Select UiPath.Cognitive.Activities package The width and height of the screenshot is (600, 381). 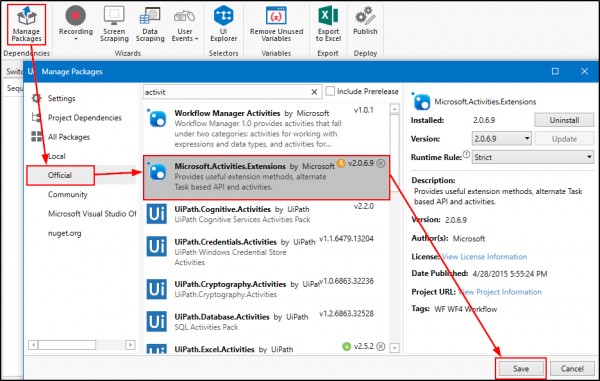[266, 214]
